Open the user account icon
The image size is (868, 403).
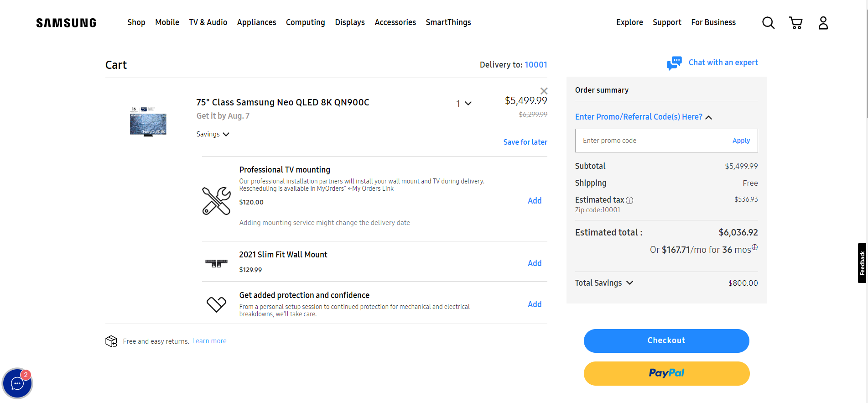(823, 23)
